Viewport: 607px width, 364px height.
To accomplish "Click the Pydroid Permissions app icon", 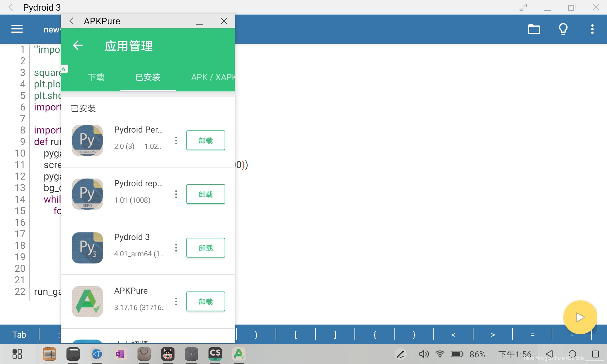I will click(x=87, y=140).
